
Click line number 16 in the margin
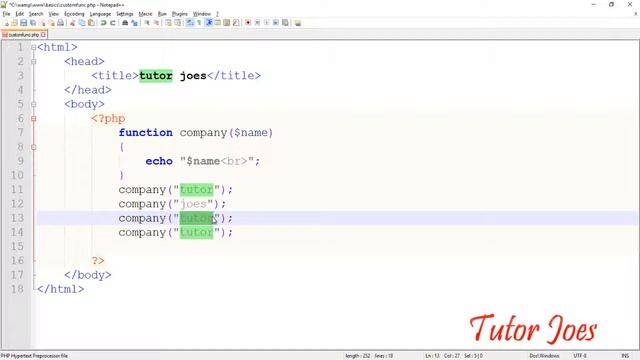pyautogui.click(x=17, y=260)
